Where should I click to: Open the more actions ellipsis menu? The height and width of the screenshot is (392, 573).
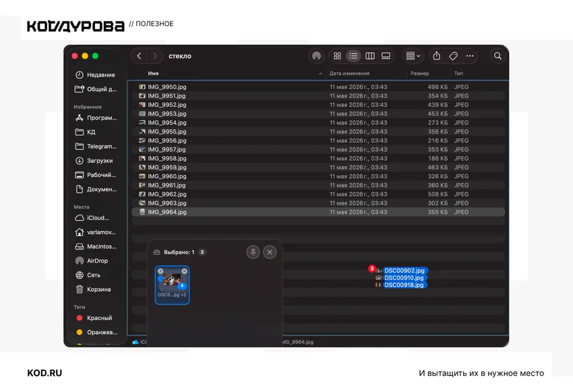470,56
